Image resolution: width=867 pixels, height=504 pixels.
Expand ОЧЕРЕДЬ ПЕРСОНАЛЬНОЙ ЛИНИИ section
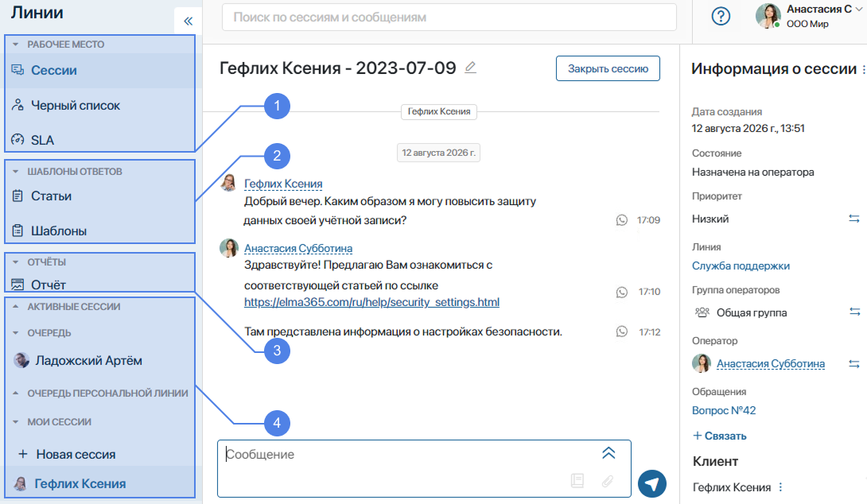pyautogui.click(x=15, y=393)
